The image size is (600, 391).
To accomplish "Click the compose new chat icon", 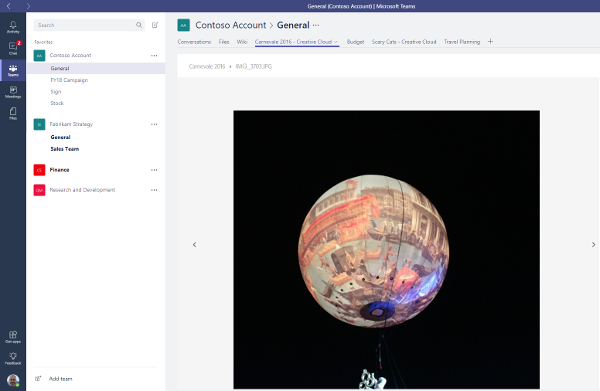I will click(x=155, y=25).
